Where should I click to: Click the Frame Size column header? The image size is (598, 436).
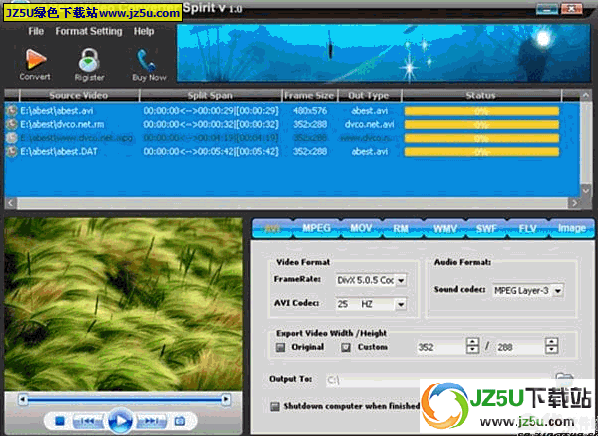click(309, 95)
